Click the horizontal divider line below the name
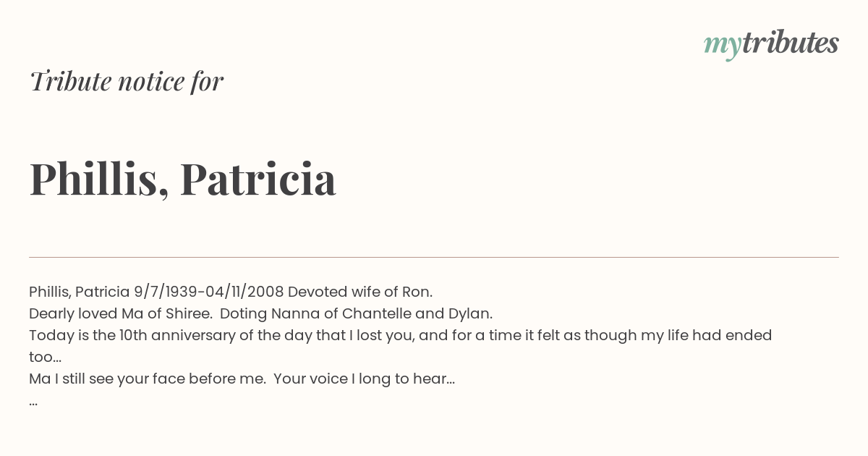Image resolution: width=868 pixels, height=456 pixels. click(x=434, y=257)
